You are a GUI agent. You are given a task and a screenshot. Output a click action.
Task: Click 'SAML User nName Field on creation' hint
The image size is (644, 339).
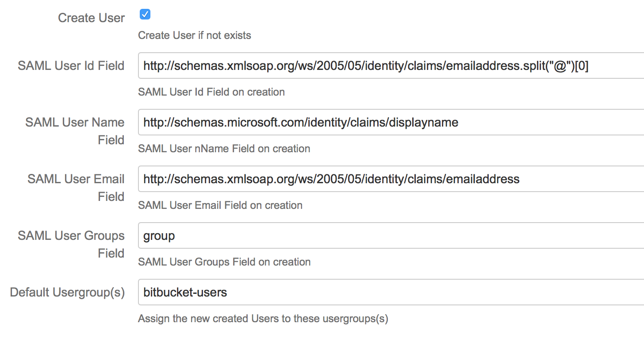[x=224, y=149]
